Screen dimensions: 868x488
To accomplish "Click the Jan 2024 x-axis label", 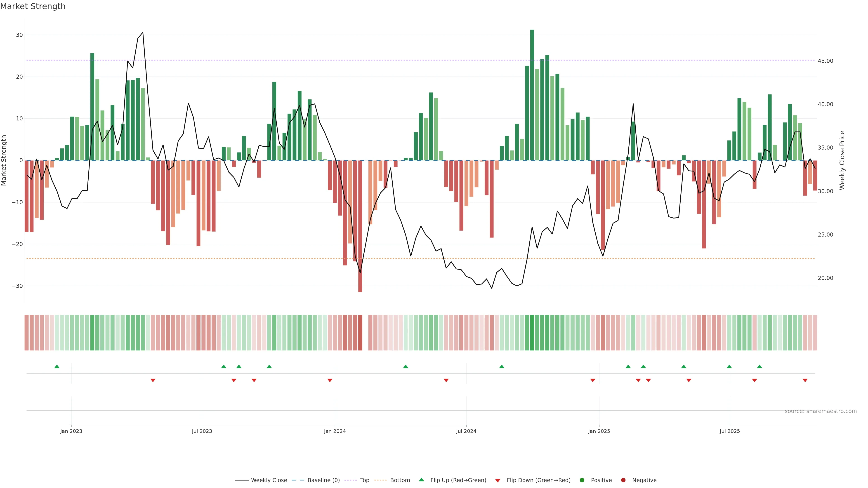I will pos(335,431).
